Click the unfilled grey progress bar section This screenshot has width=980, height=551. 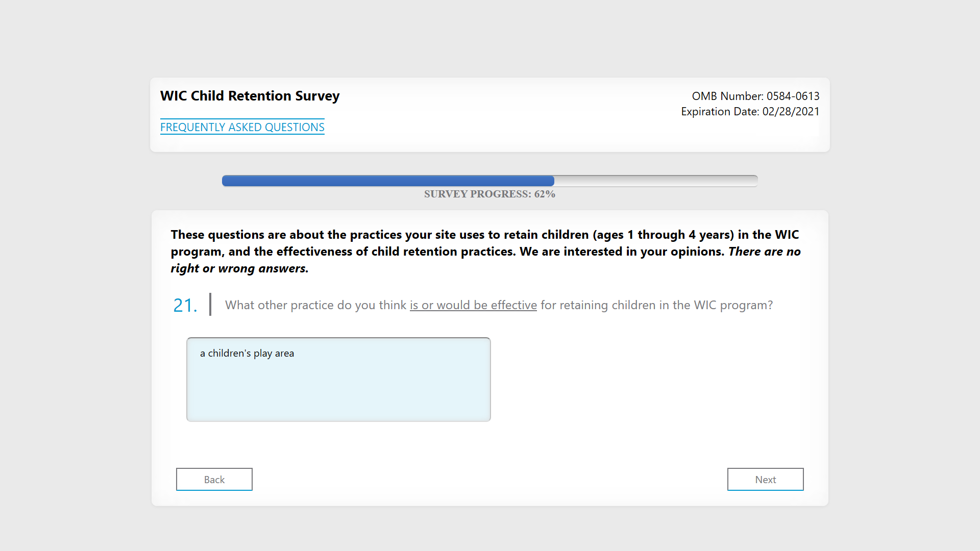655,181
